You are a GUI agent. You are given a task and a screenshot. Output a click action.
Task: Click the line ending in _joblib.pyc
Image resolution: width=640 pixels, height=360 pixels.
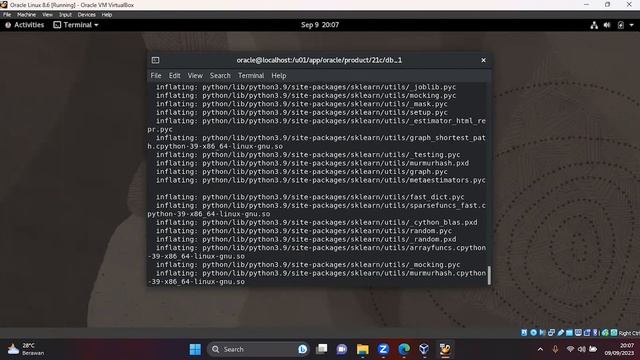pyautogui.click(x=306, y=87)
